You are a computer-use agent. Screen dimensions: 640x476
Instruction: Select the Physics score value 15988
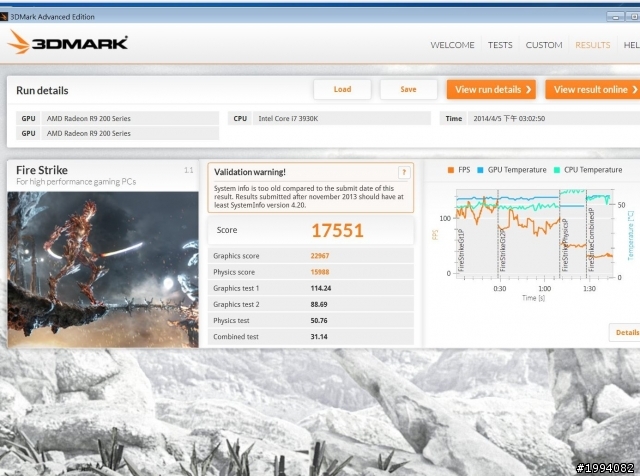pyautogui.click(x=320, y=272)
